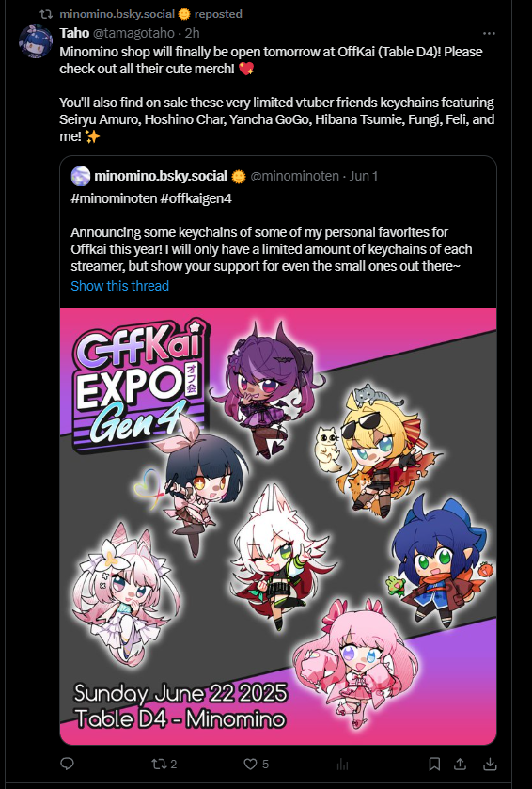
Task: Click the repost arrows icon
Action: (x=158, y=764)
